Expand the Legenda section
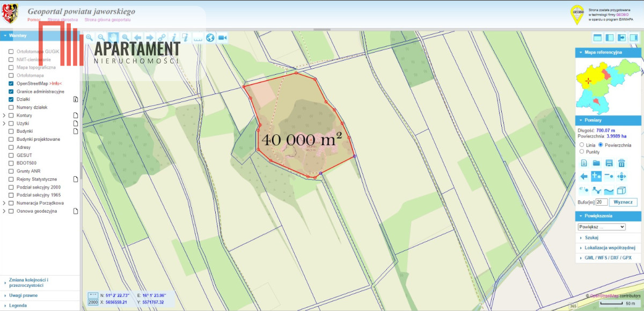The width and height of the screenshot is (644, 311). (x=18, y=306)
